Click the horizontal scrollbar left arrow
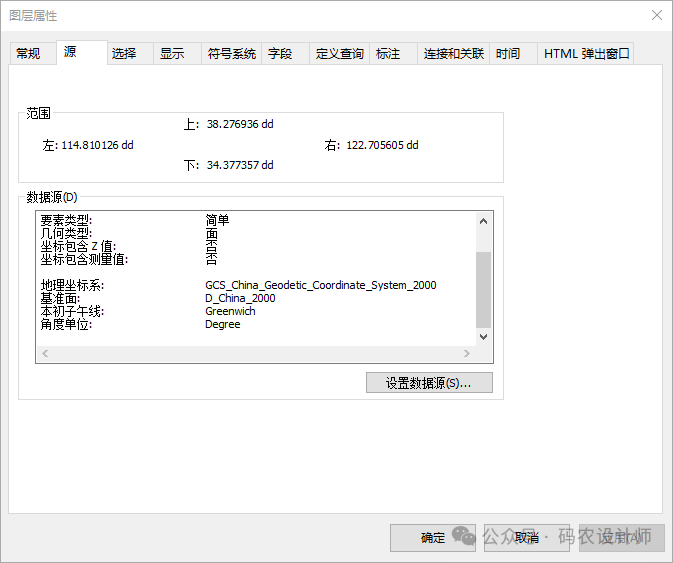This screenshot has height=563, width=673. pyautogui.click(x=45, y=354)
